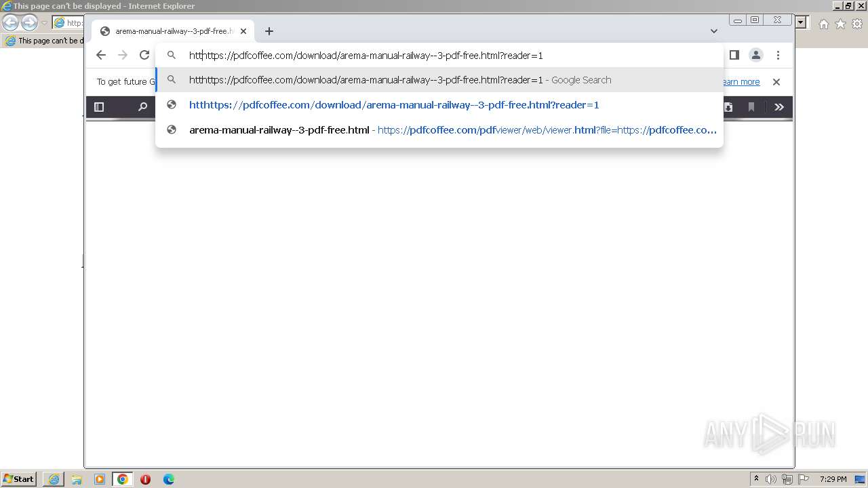Follow the Learn more link
This screenshot has width=868, height=488.
[741, 82]
